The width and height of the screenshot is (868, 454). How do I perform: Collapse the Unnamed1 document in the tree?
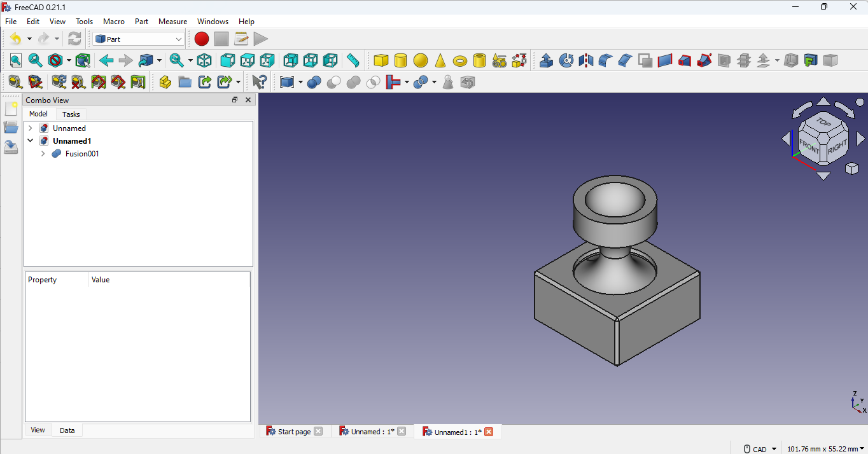tap(30, 141)
